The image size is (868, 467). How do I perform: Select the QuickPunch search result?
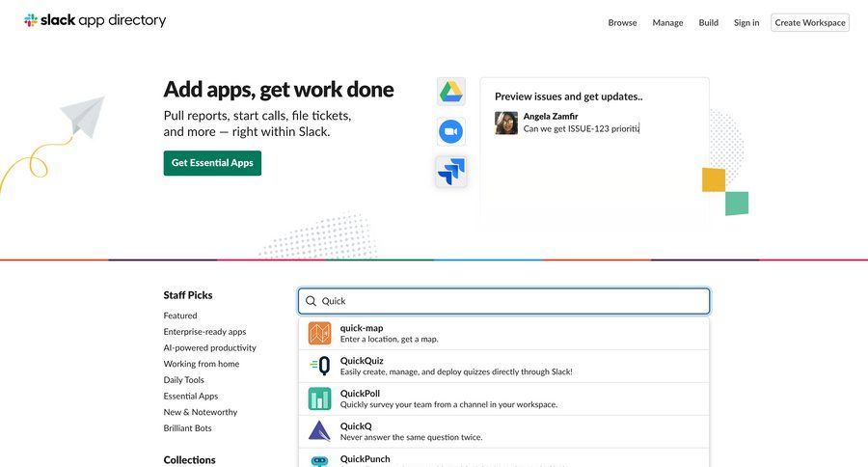(x=503, y=458)
